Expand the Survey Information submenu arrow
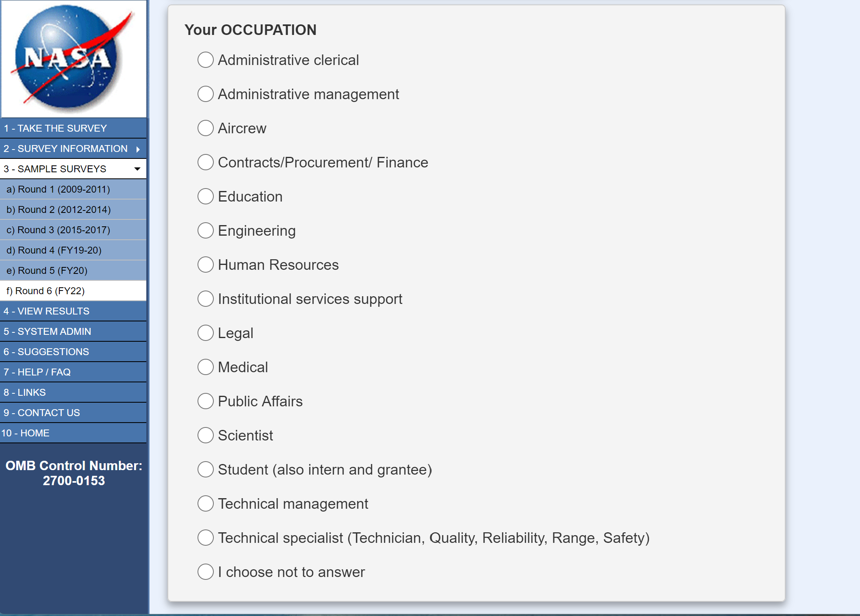The height and width of the screenshot is (616, 860). click(x=138, y=149)
